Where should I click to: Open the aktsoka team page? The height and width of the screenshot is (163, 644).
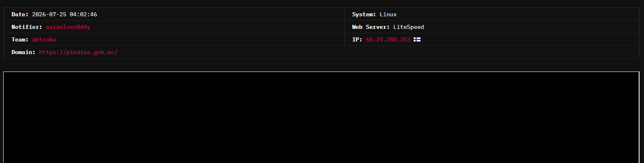click(44, 39)
